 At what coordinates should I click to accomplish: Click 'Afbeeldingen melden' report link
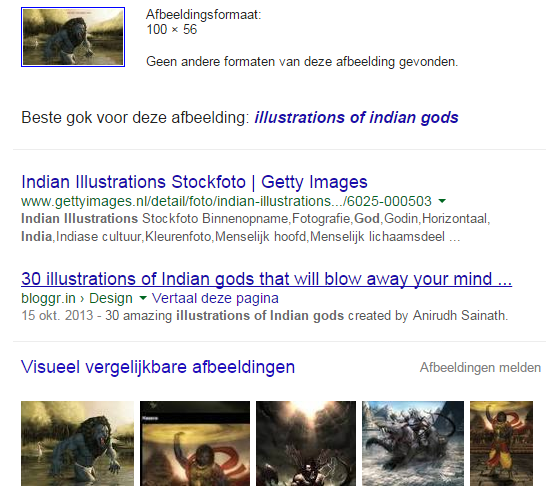click(480, 367)
